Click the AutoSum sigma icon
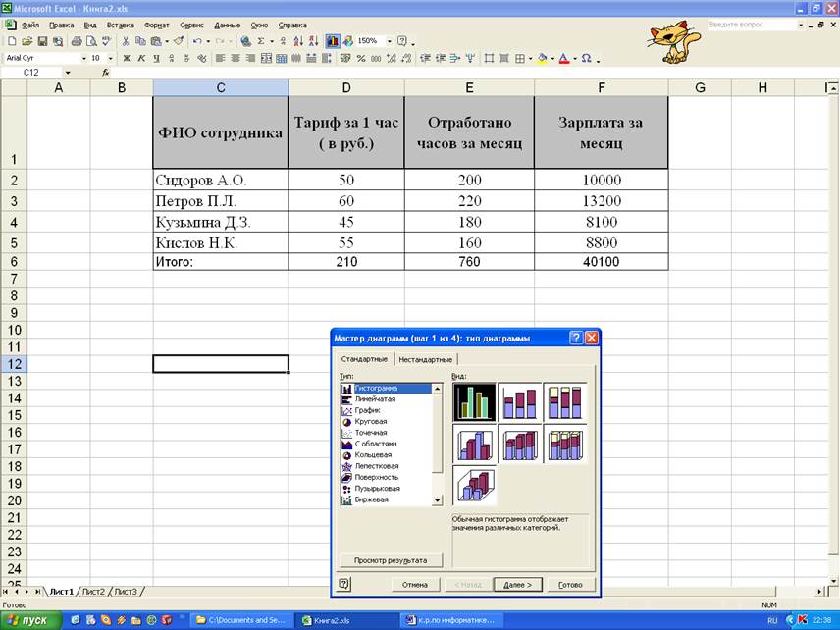Image resolution: width=840 pixels, height=630 pixels. click(x=261, y=41)
